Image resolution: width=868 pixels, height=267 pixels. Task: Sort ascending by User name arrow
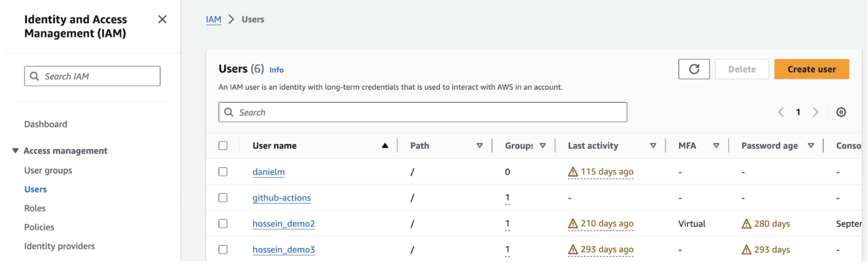tap(385, 146)
